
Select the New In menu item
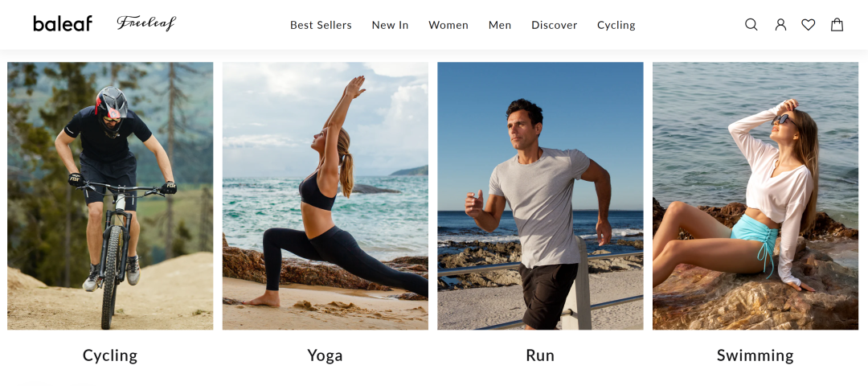(x=391, y=25)
